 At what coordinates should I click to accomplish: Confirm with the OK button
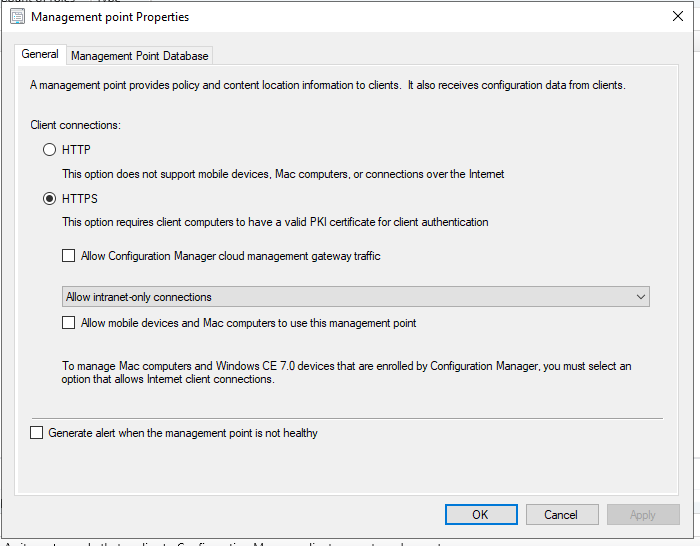481,515
